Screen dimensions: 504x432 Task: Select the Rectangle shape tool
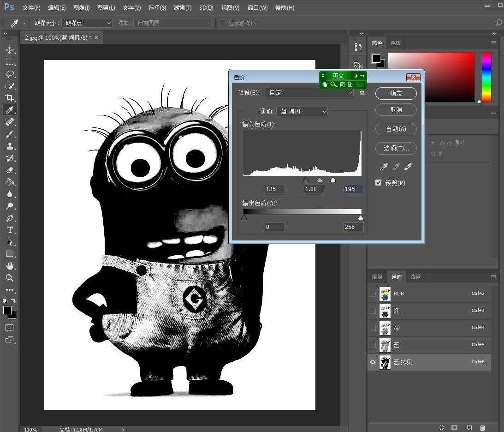tap(10, 254)
